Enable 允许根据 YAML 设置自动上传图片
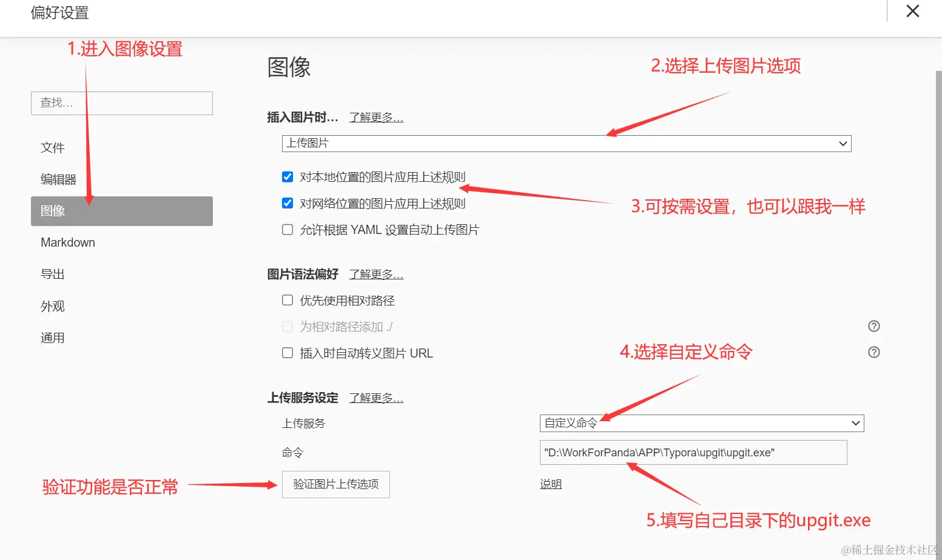The image size is (942, 560). tap(288, 230)
